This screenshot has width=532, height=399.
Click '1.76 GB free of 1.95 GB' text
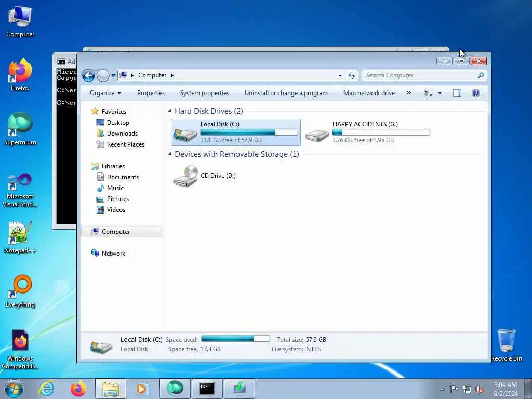pyautogui.click(x=363, y=140)
